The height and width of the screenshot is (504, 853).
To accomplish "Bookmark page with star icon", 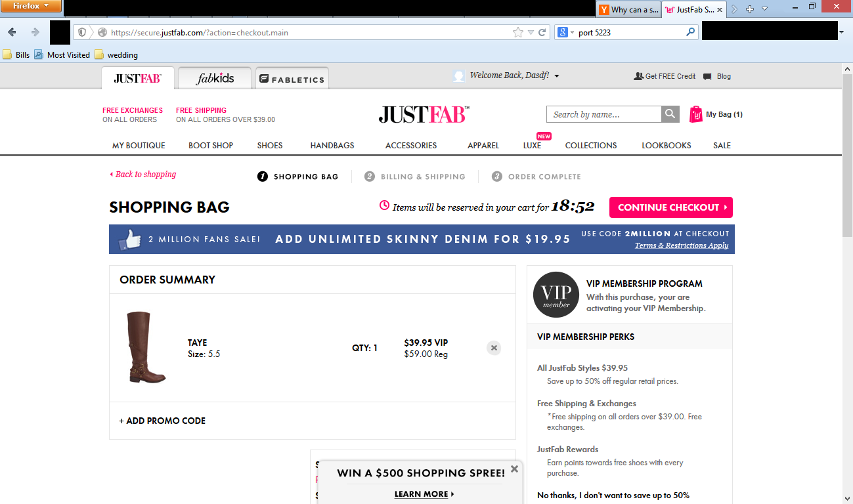I will pos(517,32).
